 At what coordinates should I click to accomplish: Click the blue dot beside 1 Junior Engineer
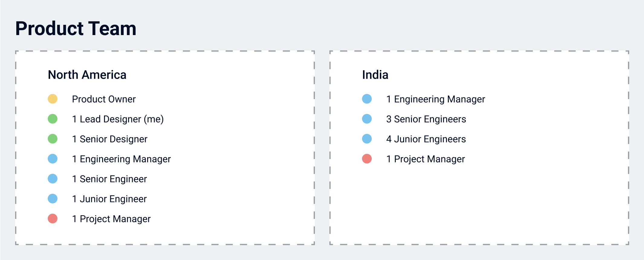[x=53, y=199]
